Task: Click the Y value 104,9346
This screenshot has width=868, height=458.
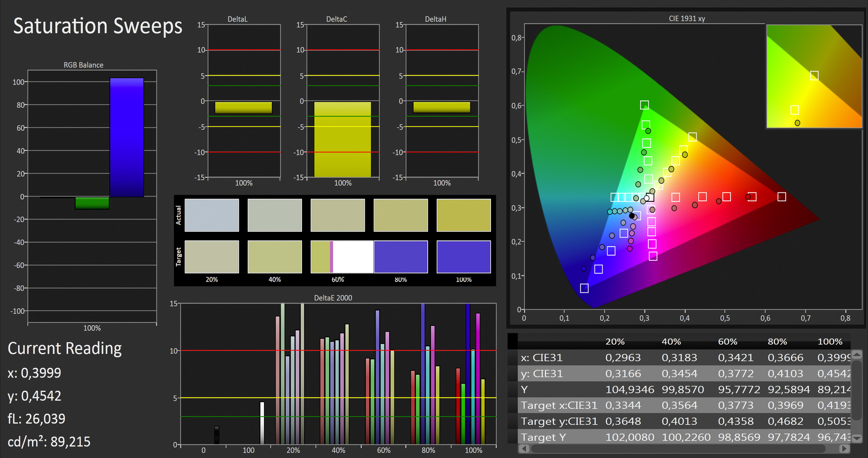Action: 630,390
